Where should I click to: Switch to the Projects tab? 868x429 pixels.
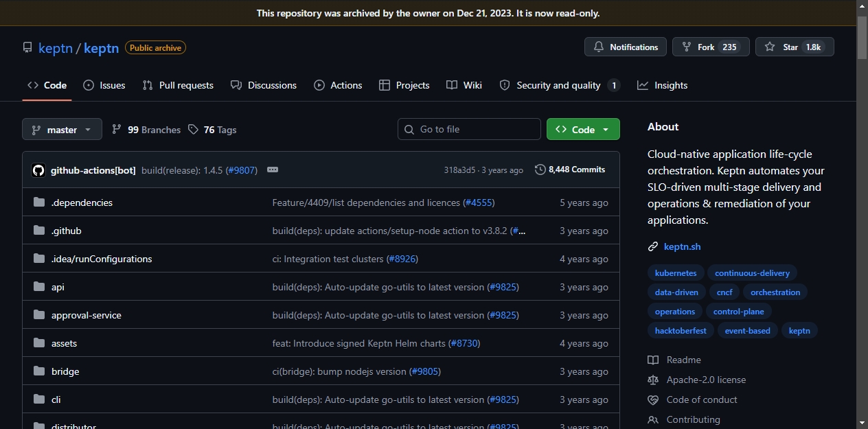[404, 85]
